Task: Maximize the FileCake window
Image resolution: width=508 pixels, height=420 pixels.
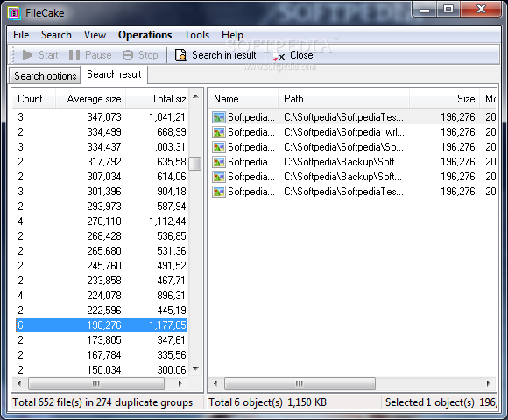Action: click(448, 10)
